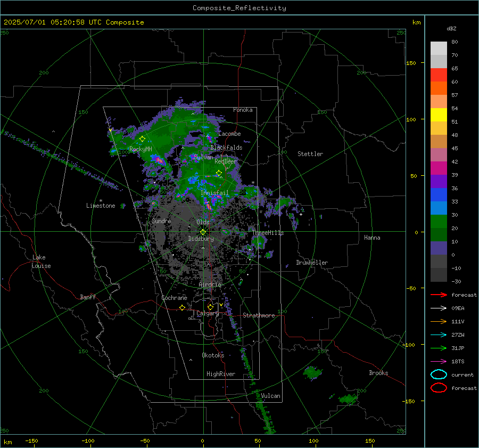Click the Olds town label
This screenshot has width=479, height=448.
[203, 222]
